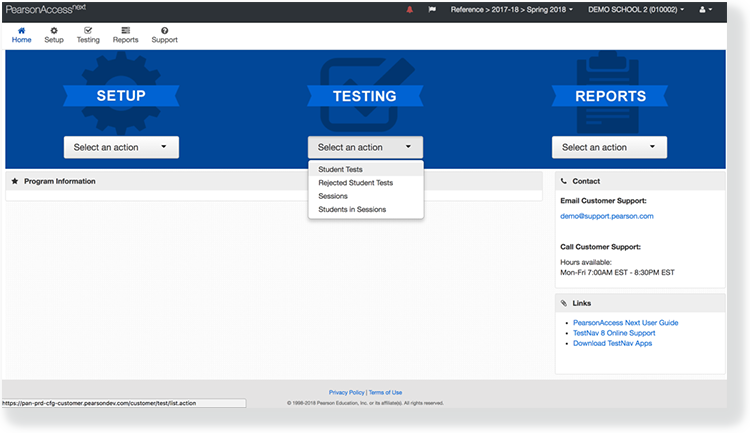Open the user account icon menu
The width and height of the screenshot is (750, 433).
click(706, 9)
